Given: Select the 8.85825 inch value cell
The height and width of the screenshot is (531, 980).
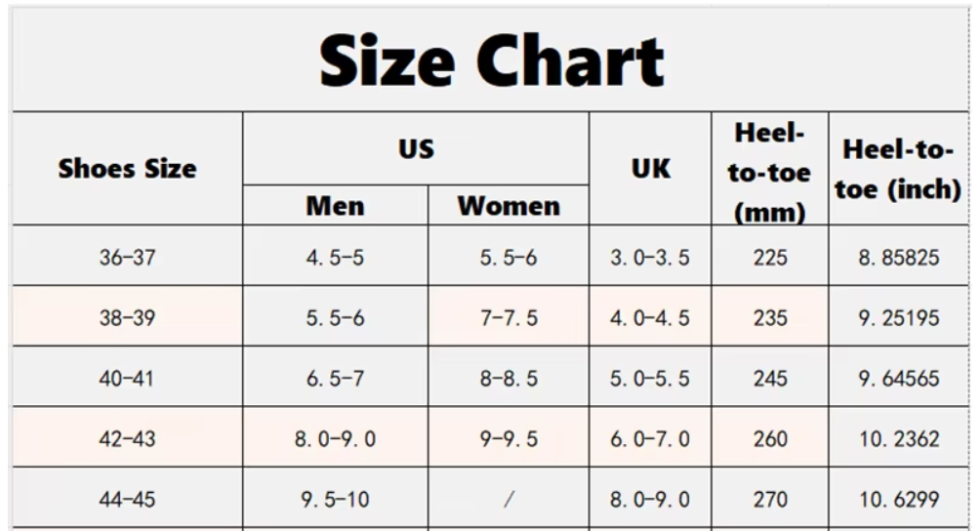Looking at the screenshot, I should click(x=900, y=259).
